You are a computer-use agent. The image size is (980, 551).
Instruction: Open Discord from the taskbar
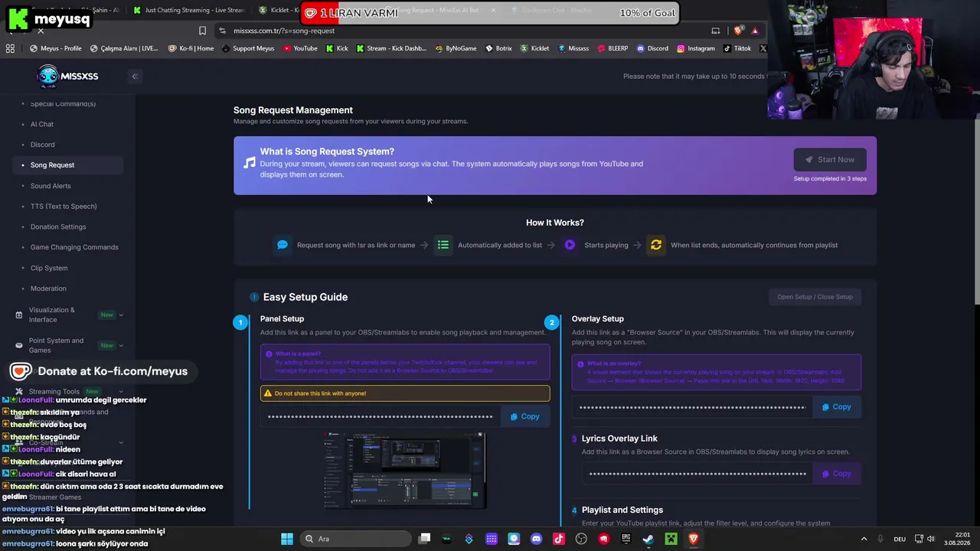click(536, 539)
